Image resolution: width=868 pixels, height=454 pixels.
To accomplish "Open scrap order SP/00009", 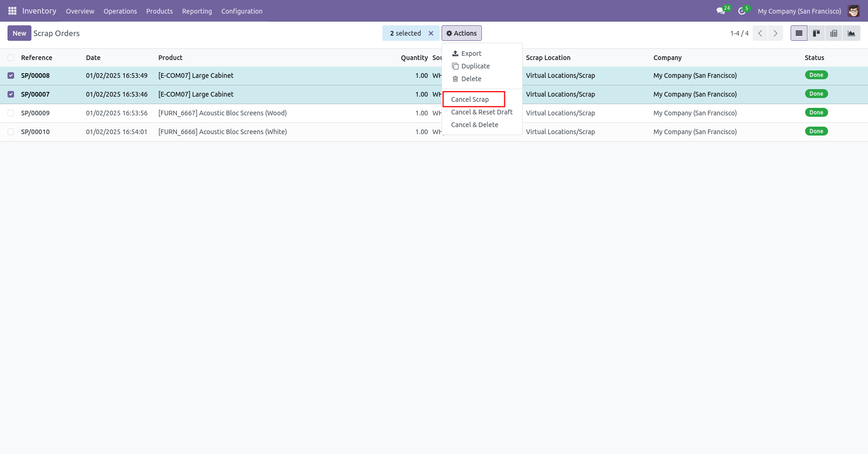I will pyautogui.click(x=35, y=113).
